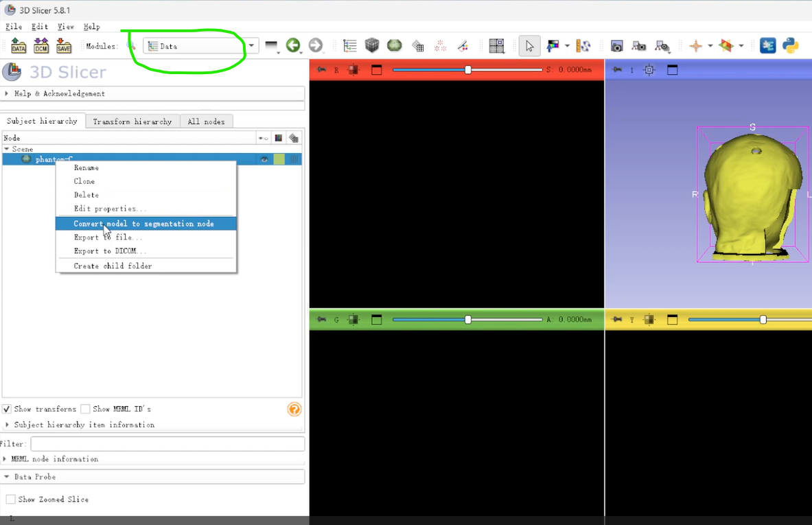This screenshot has width=812, height=525.
Task: Switch to Transform hierarchy tab
Action: pyautogui.click(x=132, y=121)
